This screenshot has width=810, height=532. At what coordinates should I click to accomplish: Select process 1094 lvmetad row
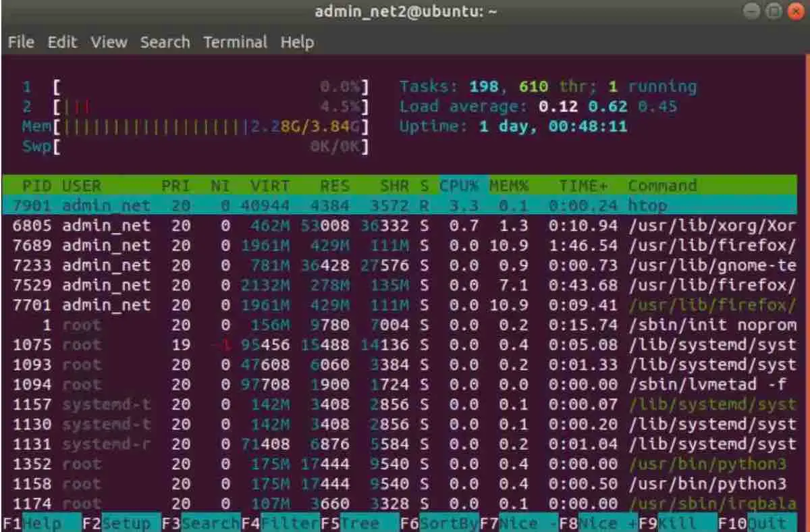click(400, 385)
